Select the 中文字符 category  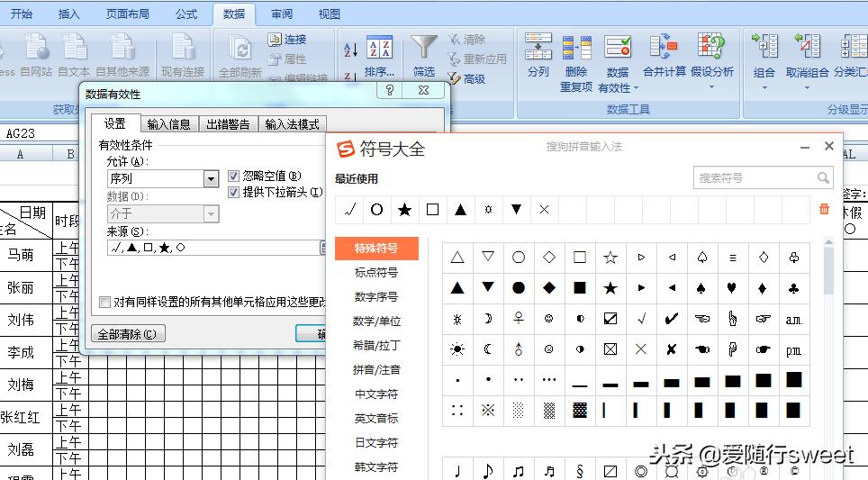(x=376, y=394)
